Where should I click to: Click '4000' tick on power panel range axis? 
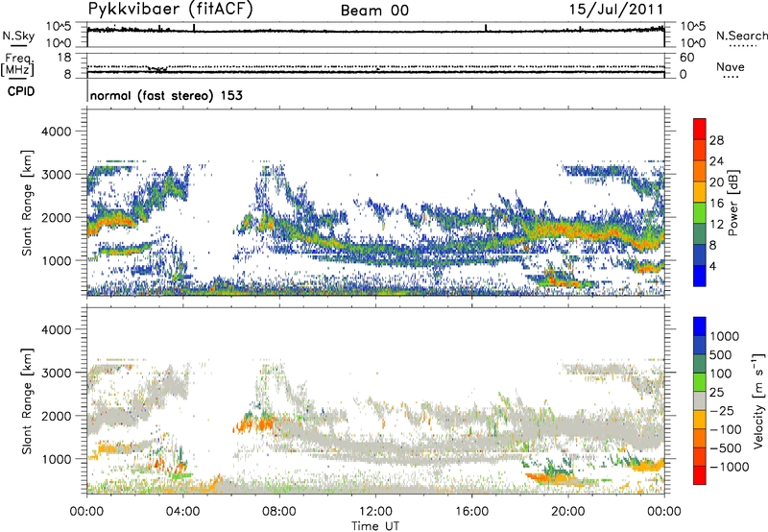click(x=56, y=132)
